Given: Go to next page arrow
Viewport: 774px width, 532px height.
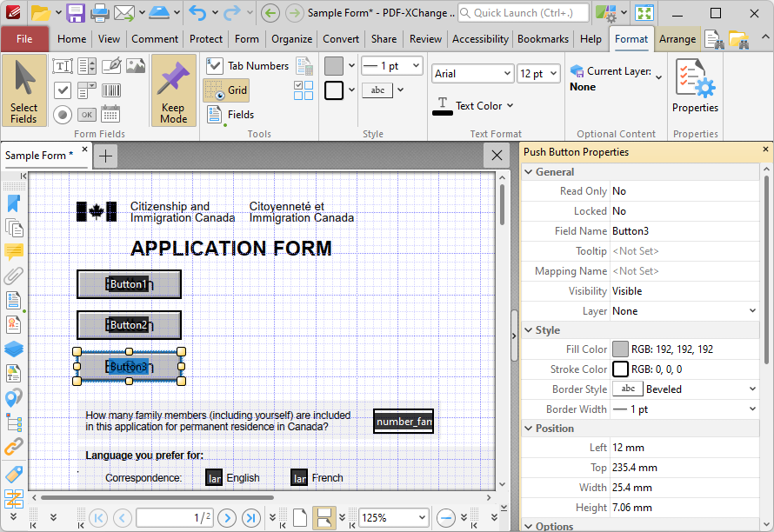Looking at the screenshot, I should pyautogui.click(x=227, y=518).
